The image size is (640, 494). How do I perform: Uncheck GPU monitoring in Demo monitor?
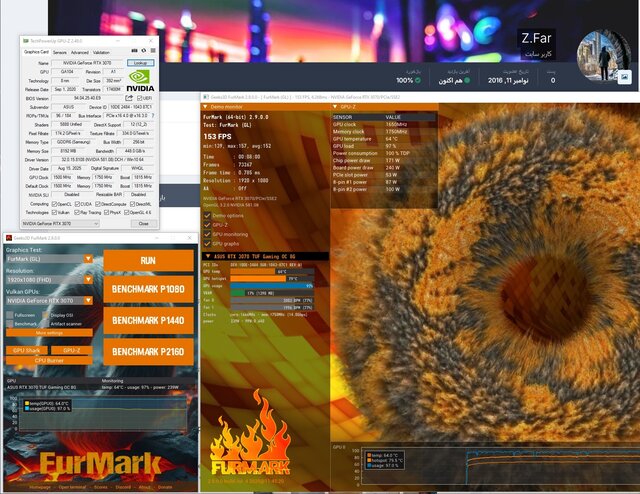(208, 232)
